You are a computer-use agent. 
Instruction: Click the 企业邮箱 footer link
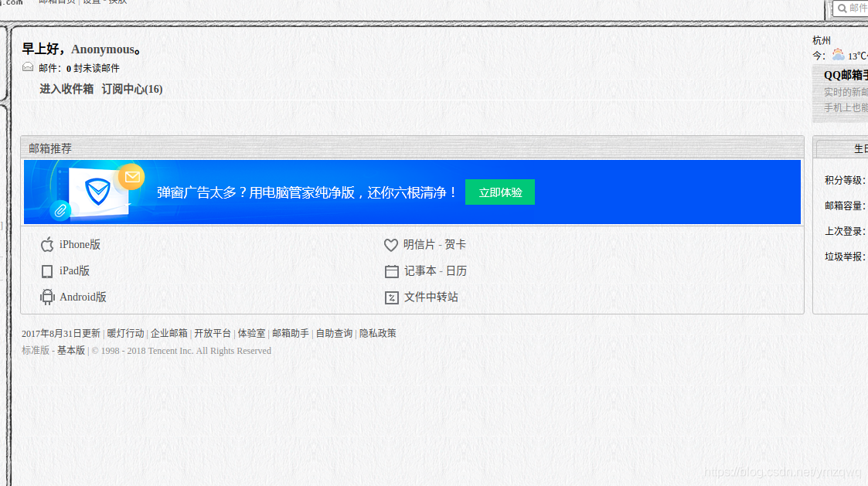click(172, 333)
